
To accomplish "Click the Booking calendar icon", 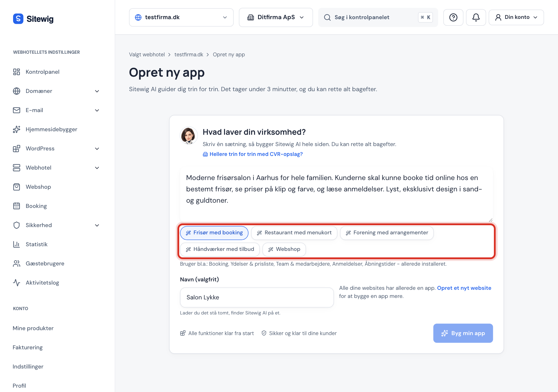I will pyautogui.click(x=17, y=206).
